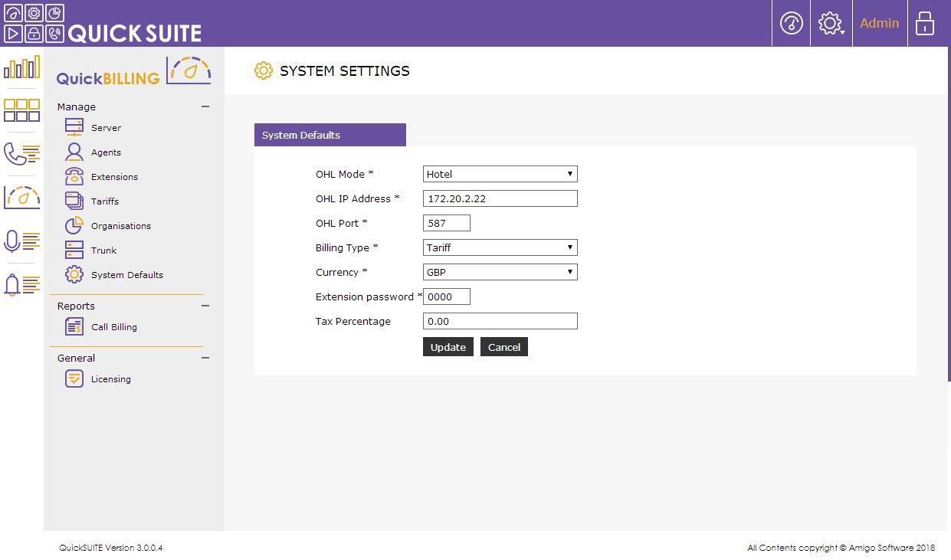Click the OHL IP Address field
This screenshot has height=560, width=951.
point(500,198)
